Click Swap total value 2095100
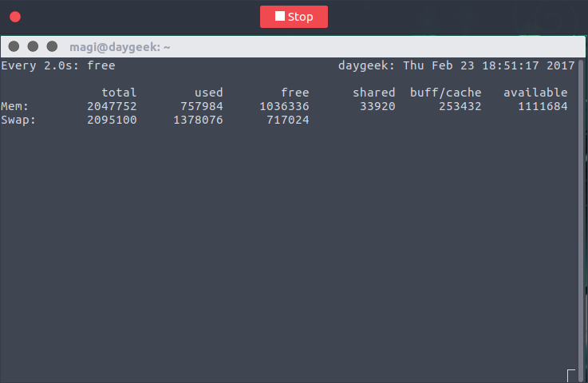 (112, 120)
